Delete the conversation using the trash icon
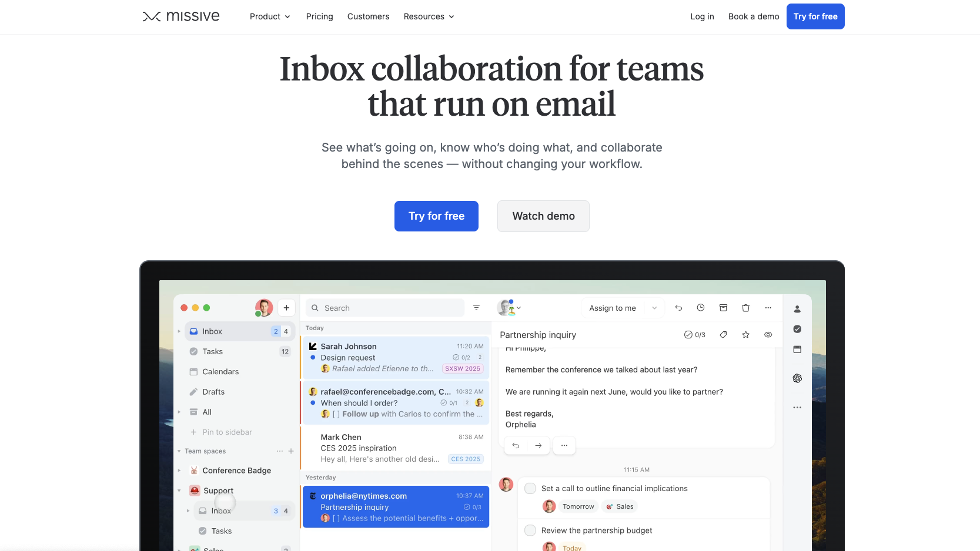This screenshot has width=980, height=551. [x=745, y=307]
